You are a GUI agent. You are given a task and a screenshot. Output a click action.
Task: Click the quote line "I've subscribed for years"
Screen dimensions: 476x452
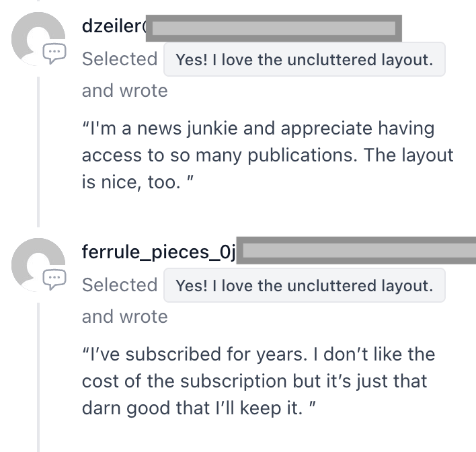click(x=258, y=354)
